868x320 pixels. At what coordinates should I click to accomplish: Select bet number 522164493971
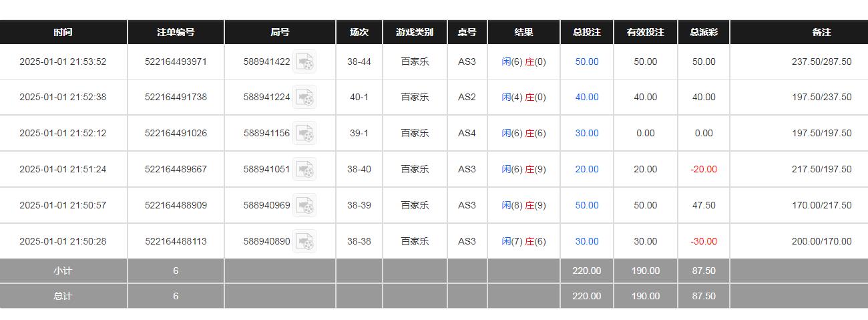click(x=176, y=61)
